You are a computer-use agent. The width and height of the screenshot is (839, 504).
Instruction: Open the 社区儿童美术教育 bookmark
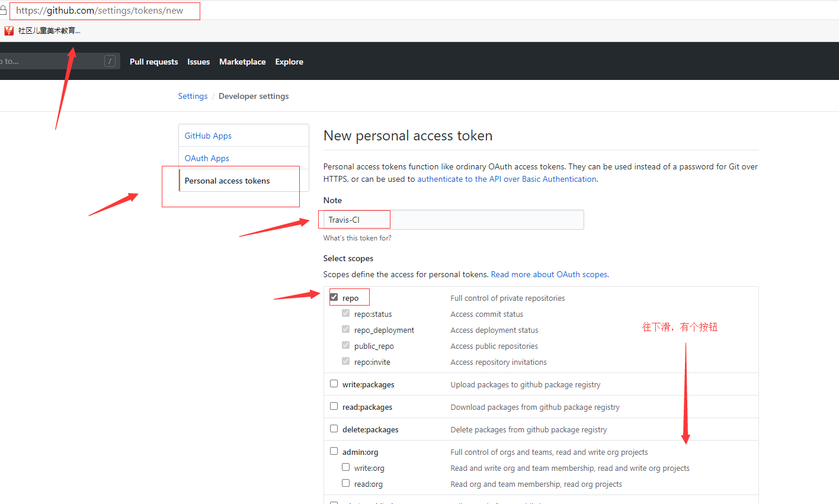pos(42,31)
